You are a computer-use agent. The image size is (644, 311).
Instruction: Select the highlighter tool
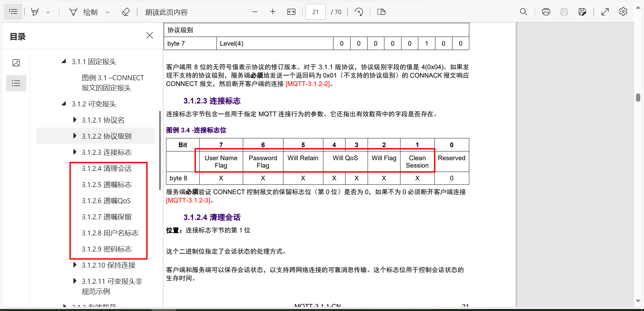[x=35, y=12]
